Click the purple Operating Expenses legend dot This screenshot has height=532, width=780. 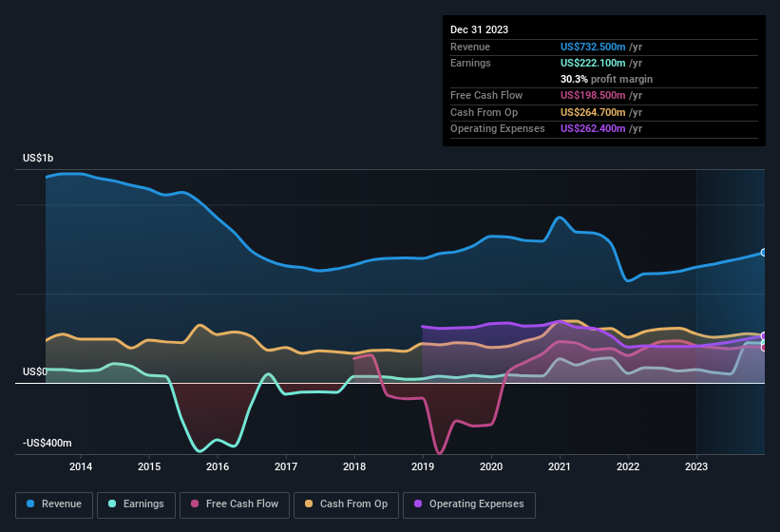tap(416, 503)
